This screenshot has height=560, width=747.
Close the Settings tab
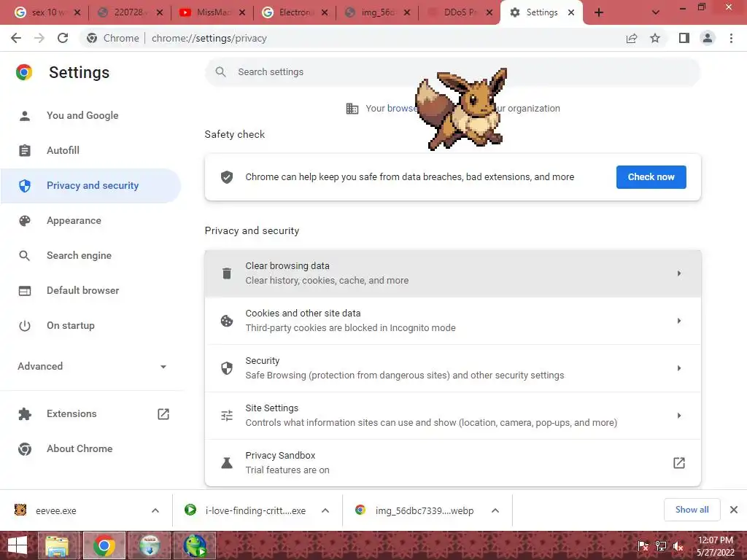[571, 13]
